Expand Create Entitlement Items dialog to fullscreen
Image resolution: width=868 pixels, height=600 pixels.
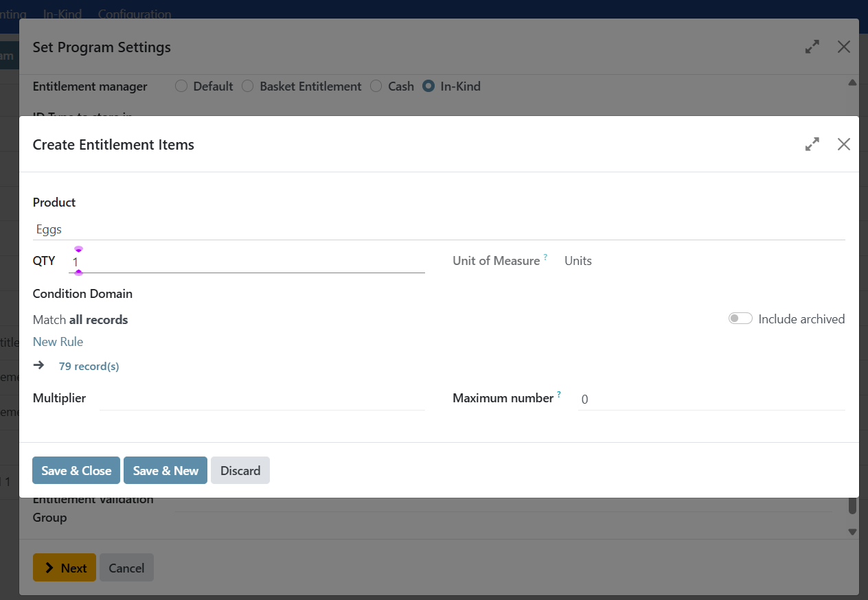click(812, 144)
